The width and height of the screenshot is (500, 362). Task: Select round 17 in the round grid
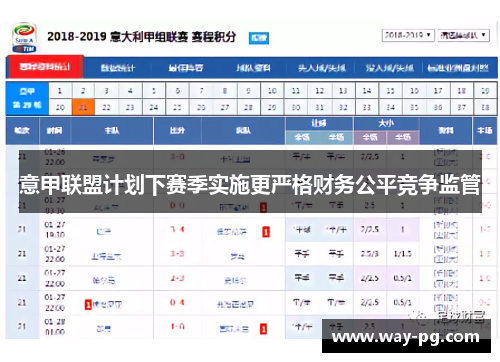pyautogui.click(x=438, y=91)
